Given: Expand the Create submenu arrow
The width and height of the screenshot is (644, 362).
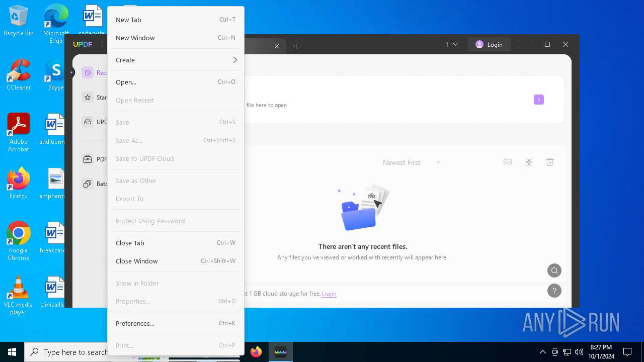Looking at the screenshot, I should point(234,60).
